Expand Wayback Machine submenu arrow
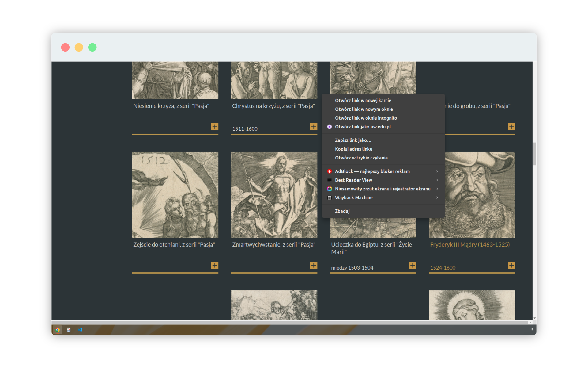The height and width of the screenshot is (368, 588). coord(437,198)
